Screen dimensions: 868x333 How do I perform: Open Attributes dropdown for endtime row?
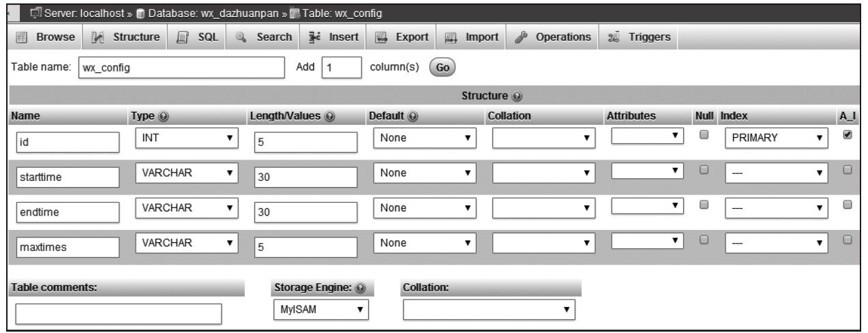point(648,205)
